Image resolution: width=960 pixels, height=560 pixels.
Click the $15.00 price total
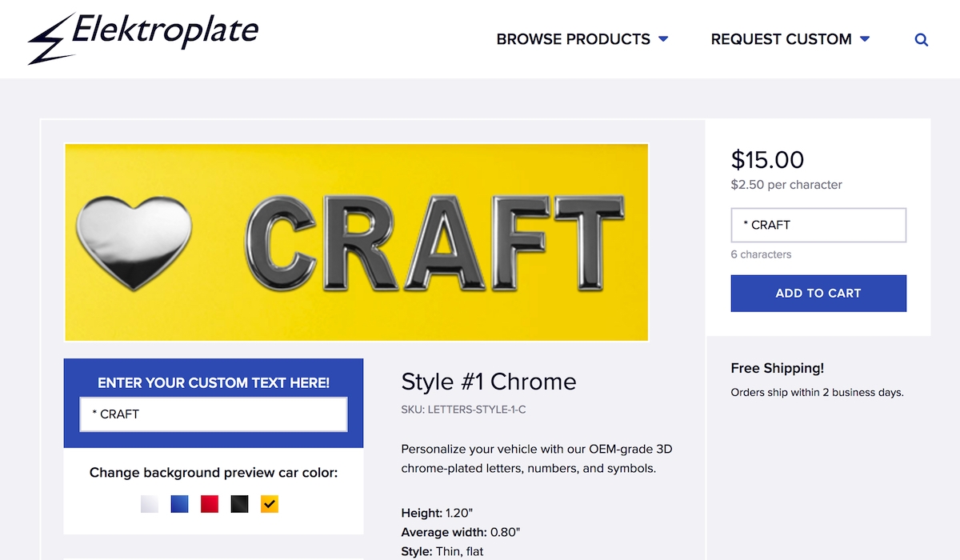(x=767, y=160)
